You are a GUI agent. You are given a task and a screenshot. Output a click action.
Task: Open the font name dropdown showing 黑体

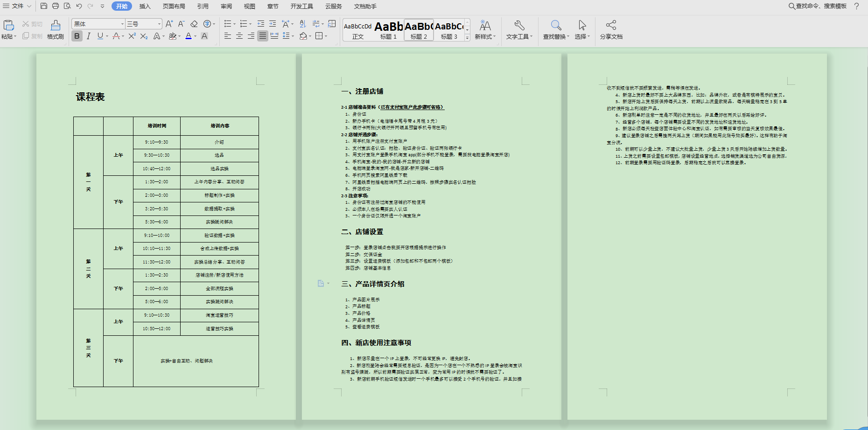tap(122, 24)
